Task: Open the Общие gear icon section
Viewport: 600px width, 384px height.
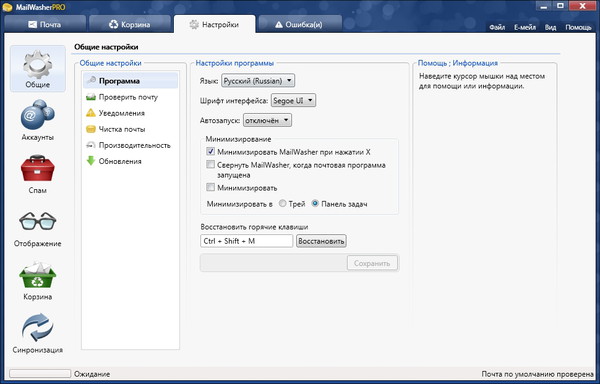Action: (x=38, y=68)
